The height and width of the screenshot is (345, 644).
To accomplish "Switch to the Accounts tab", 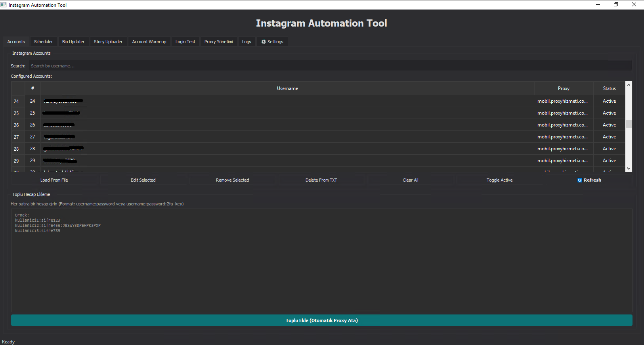I will [x=16, y=42].
